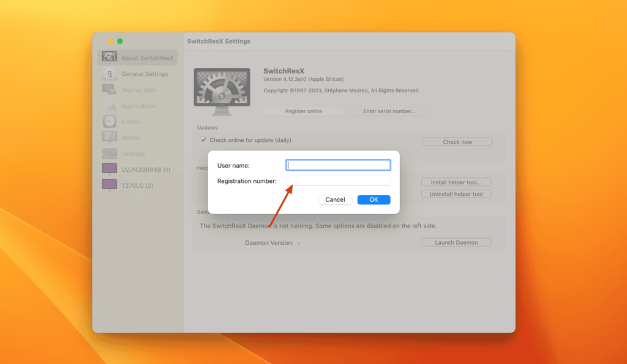Click the Registration number field
Screen dimensions: 627x364
tap(338, 180)
